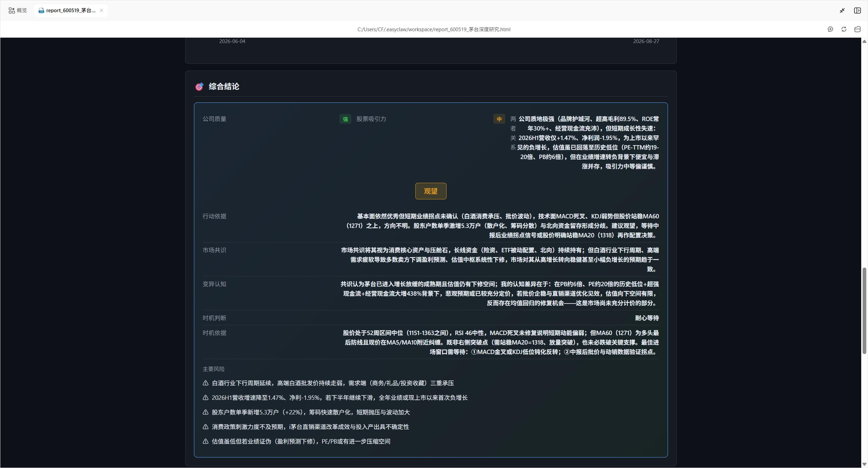Click risk text 估值虽低但若业绩证伪
868x468 pixels.
point(301,442)
